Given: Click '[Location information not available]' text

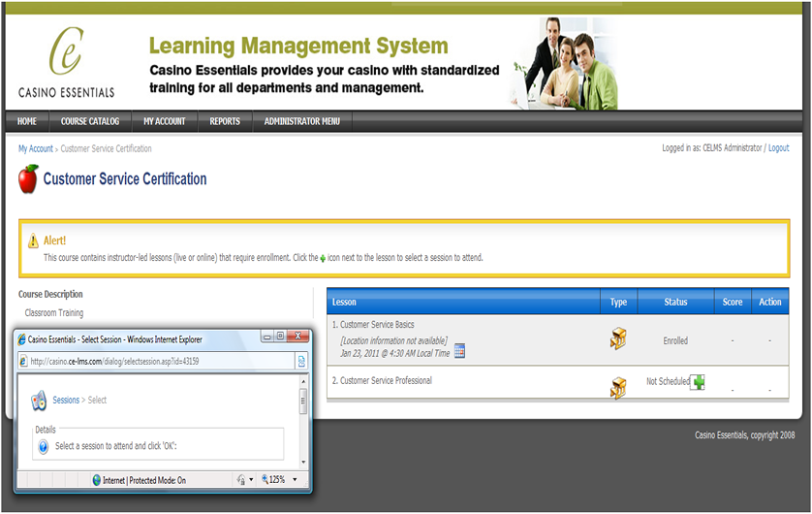Looking at the screenshot, I should [394, 340].
